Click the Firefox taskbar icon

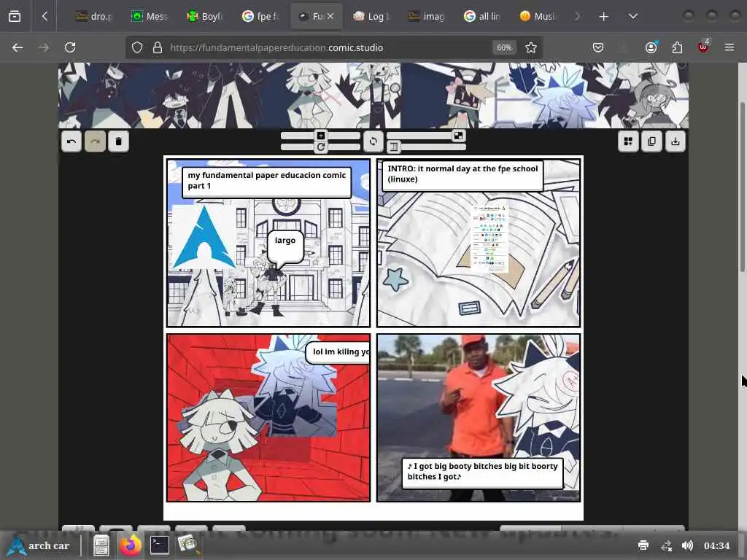coord(131,545)
